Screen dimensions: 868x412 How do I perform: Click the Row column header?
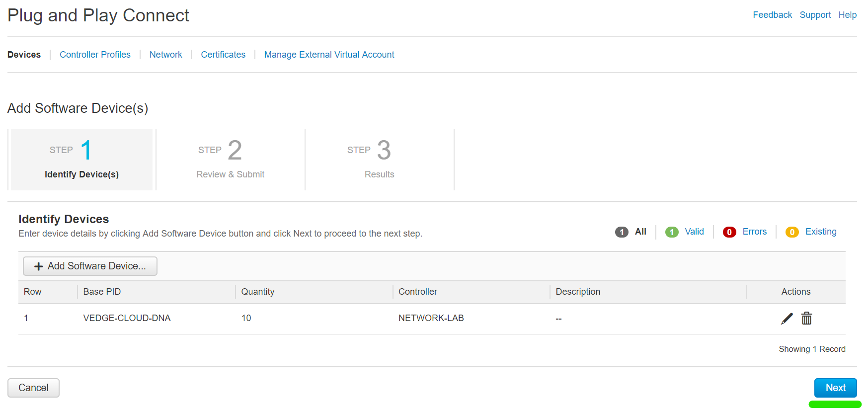pos(32,292)
